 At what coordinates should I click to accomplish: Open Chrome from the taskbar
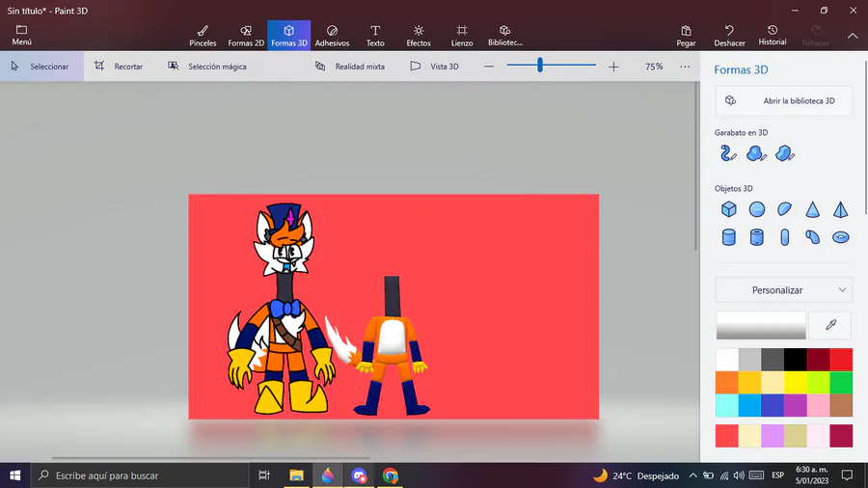tap(391, 475)
